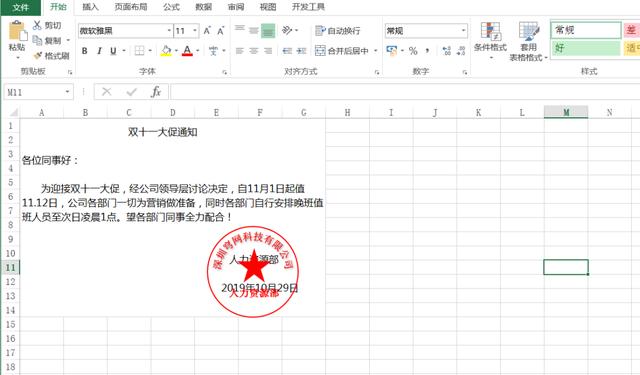Toggle Underline formatting
Screen dimensions: 640x375
113,51
